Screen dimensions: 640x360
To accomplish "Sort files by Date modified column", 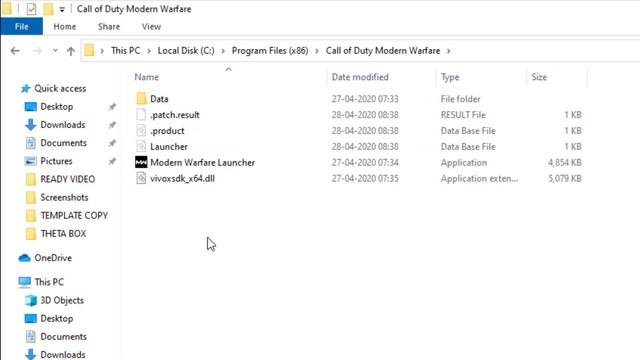I will pos(360,77).
